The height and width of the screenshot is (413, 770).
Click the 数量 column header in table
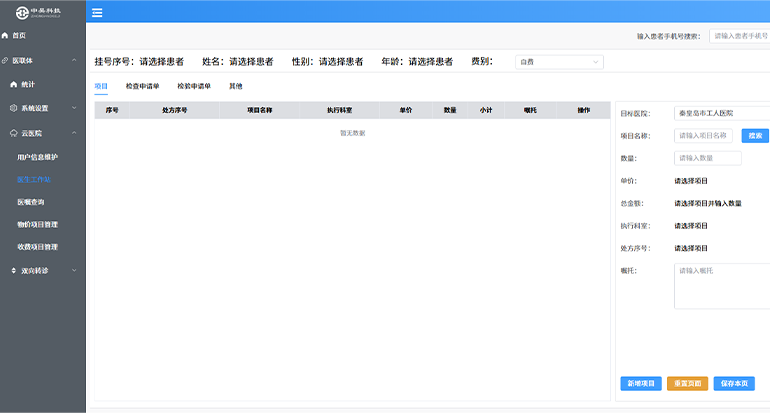click(450, 110)
